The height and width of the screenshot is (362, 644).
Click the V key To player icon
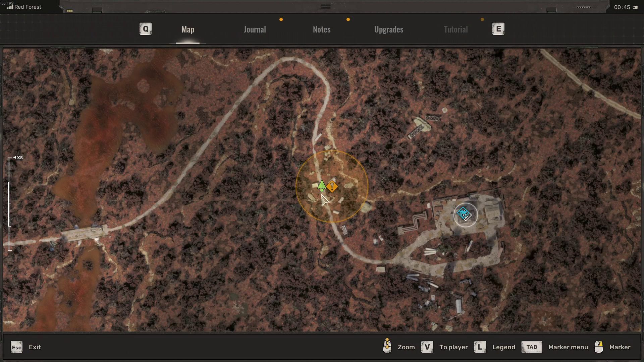tap(427, 347)
